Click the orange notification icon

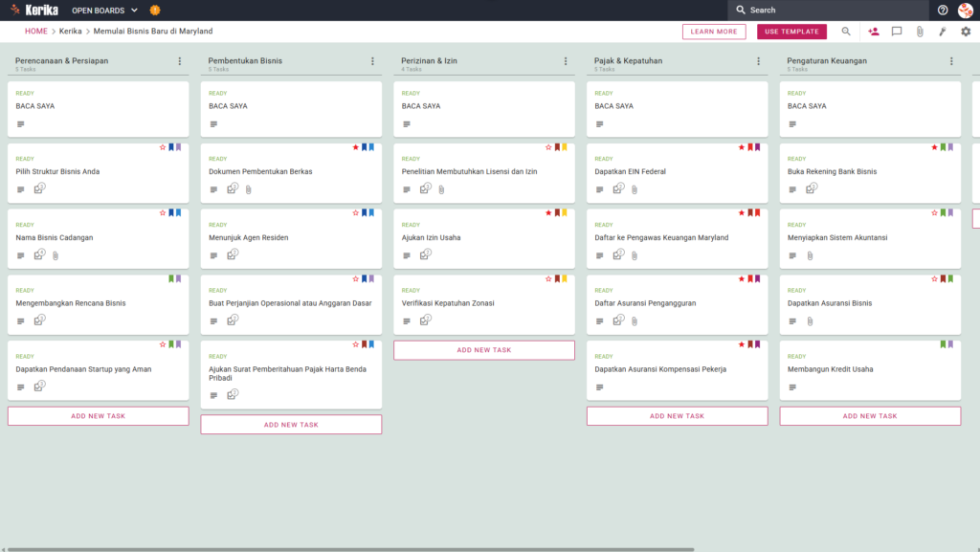[155, 10]
